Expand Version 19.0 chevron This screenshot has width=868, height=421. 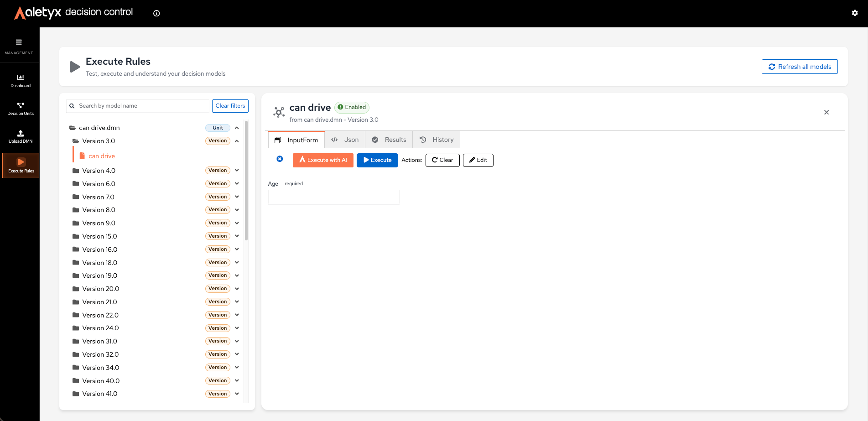point(237,275)
